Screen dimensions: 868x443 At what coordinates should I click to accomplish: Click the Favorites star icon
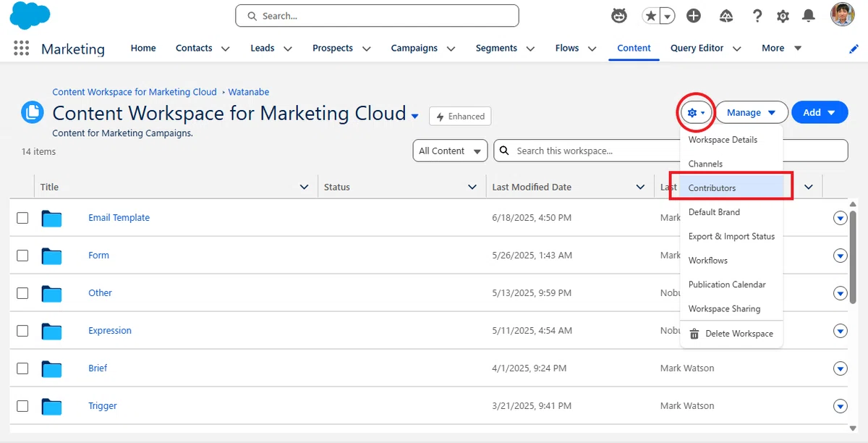click(x=651, y=16)
